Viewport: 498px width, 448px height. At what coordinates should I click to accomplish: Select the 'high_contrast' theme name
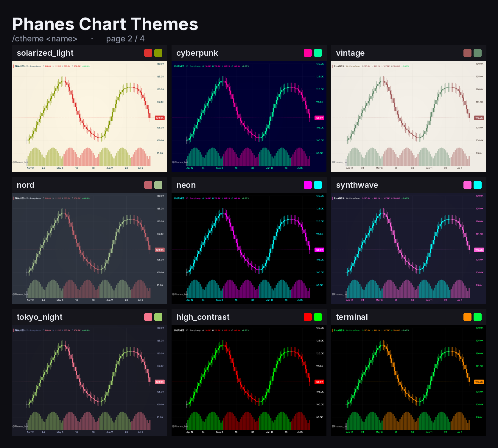pos(203,317)
